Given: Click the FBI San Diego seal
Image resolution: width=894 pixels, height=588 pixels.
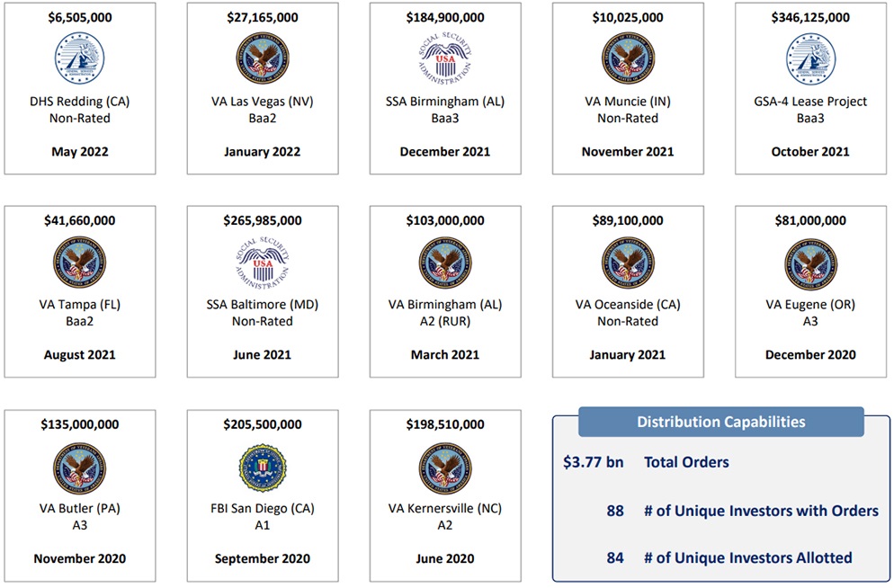Looking at the screenshot, I should coord(263,468).
